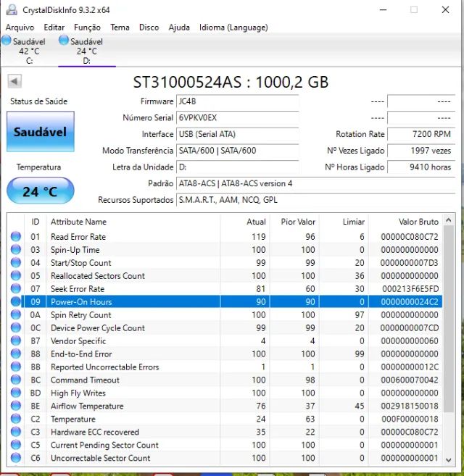Image resolution: width=464 pixels, height=476 pixels.
Task: Open the Ajuda menu
Action: click(179, 28)
